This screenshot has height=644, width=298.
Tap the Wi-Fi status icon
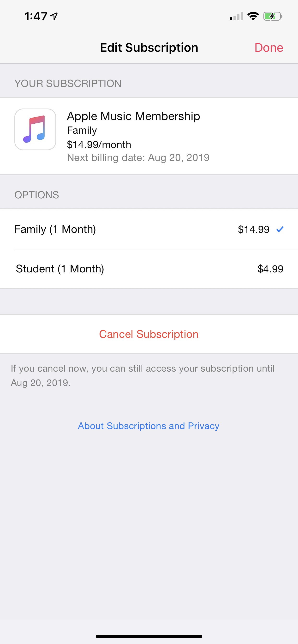253,17
